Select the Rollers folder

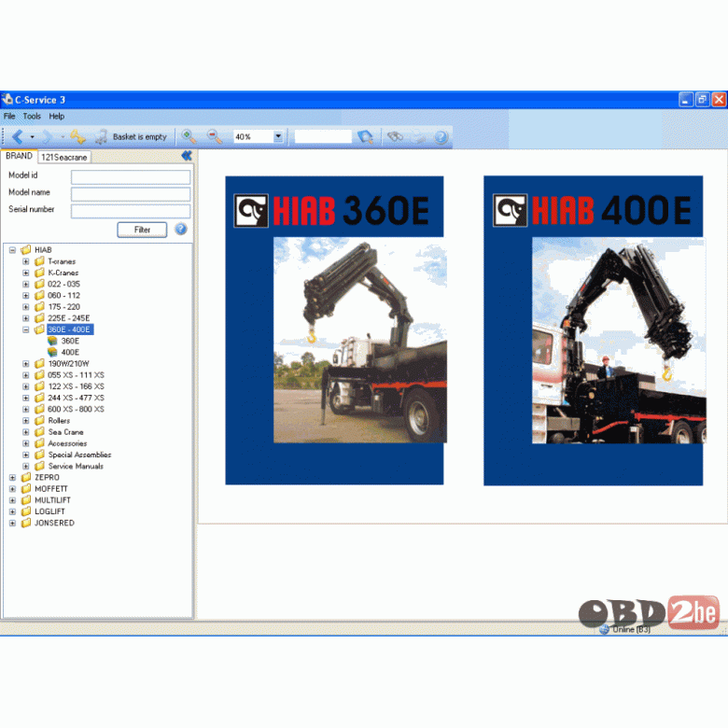[59, 421]
